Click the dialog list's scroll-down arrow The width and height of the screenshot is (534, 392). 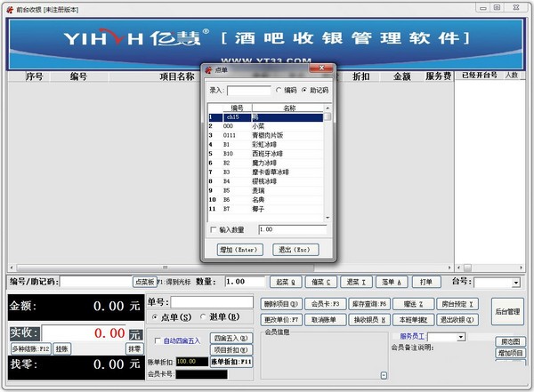328,215
